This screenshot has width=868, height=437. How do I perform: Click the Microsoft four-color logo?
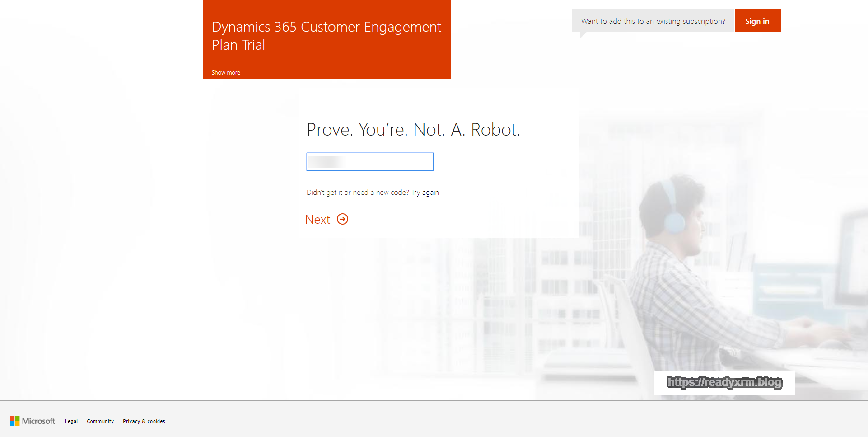pyautogui.click(x=15, y=421)
